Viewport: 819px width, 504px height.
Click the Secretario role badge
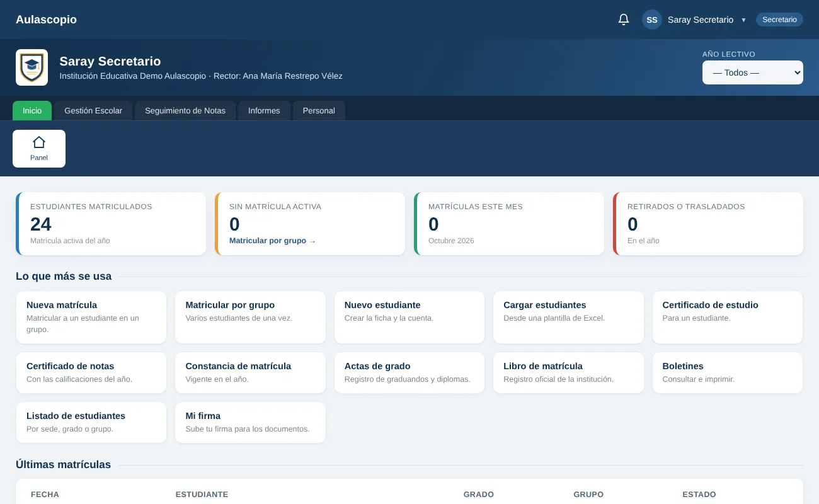coord(779,20)
